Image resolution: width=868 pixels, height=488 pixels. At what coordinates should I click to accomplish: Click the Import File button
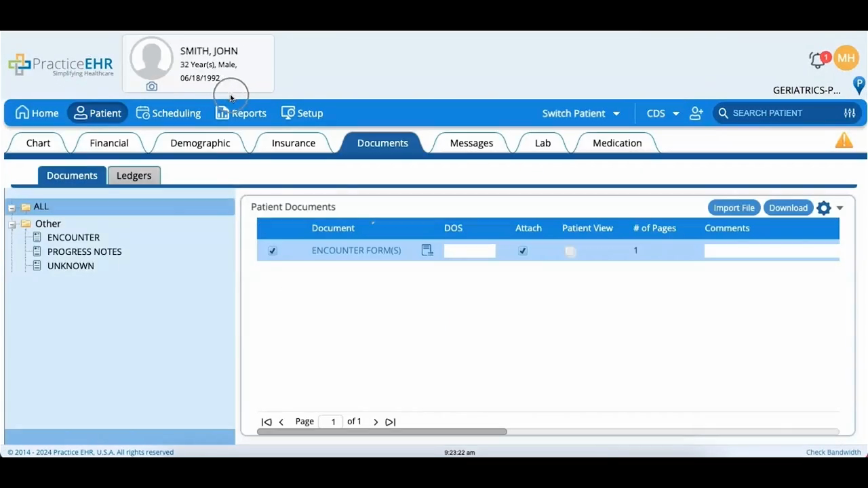pos(734,208)
